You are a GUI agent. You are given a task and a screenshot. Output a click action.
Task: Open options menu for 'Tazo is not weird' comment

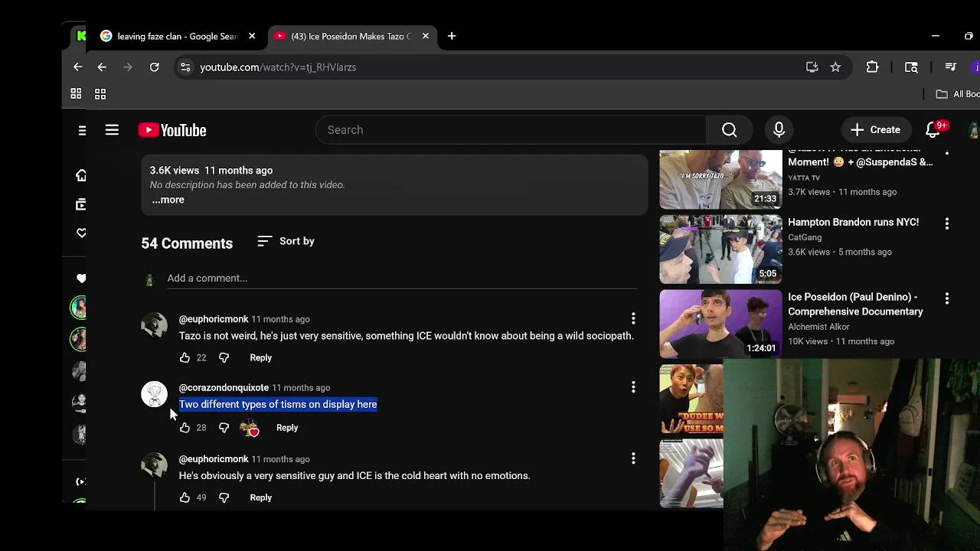633,318
